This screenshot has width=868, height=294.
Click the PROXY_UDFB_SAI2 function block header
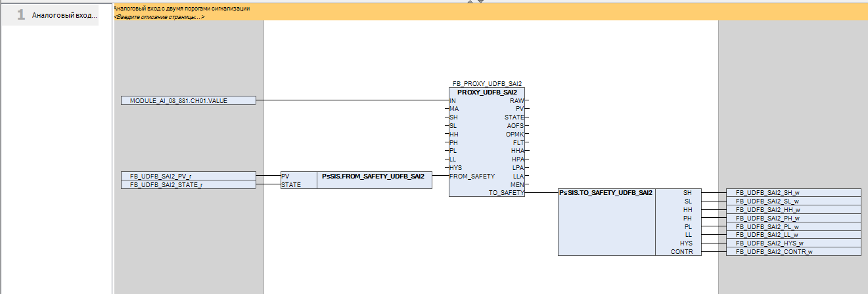[x=488, y=93]
